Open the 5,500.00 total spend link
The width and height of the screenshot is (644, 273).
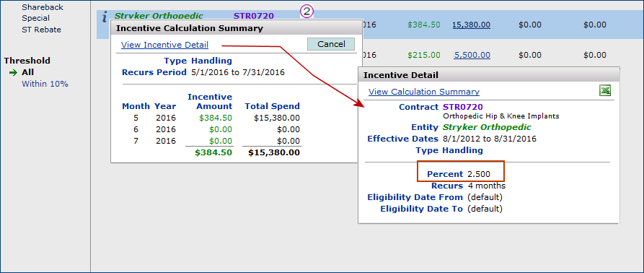tap(472, 55)
